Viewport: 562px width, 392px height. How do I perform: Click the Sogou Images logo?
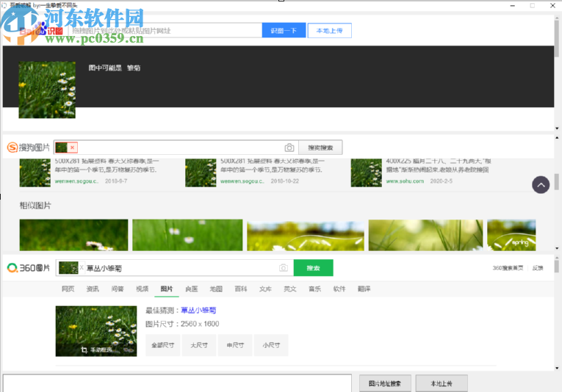click(29, 148)
